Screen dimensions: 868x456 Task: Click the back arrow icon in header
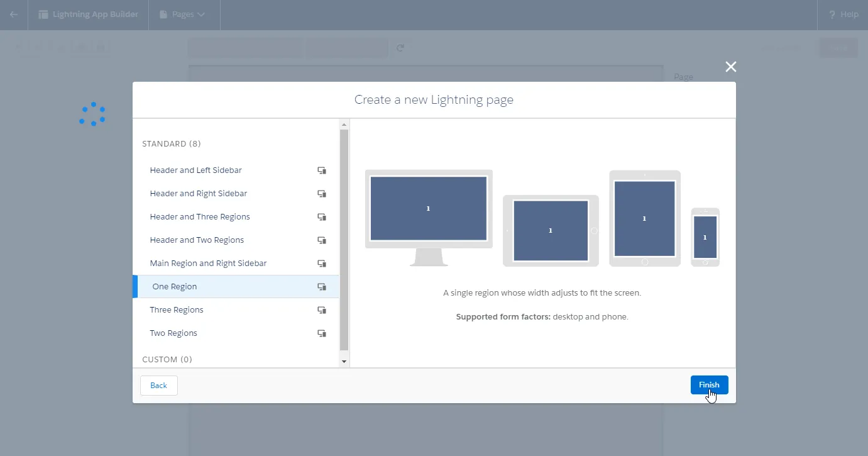(x=14, y=14)
